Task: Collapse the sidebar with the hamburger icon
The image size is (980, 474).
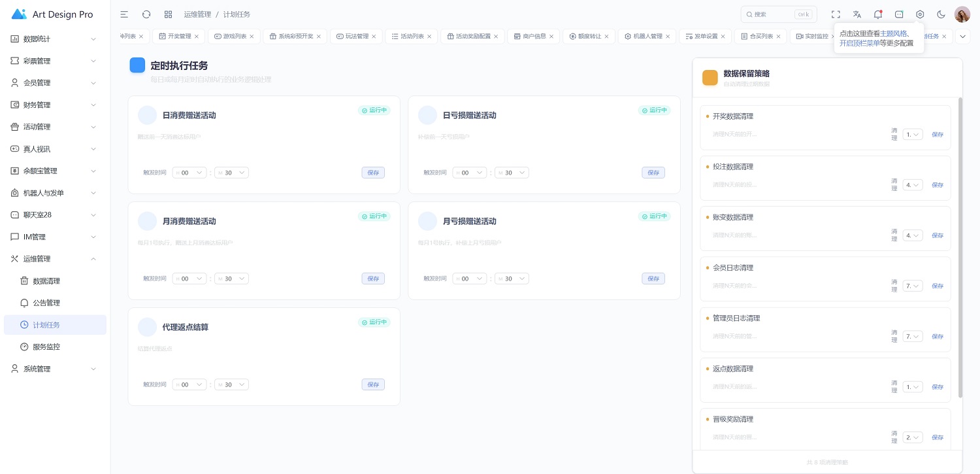Action: point(124,14)
